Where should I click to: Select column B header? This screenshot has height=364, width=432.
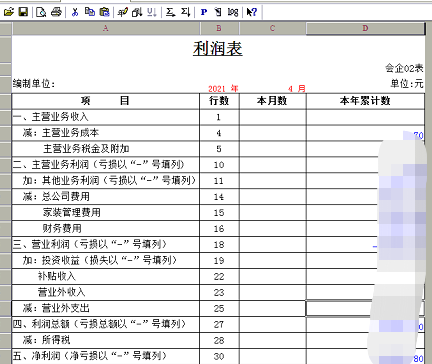[219, 28]
